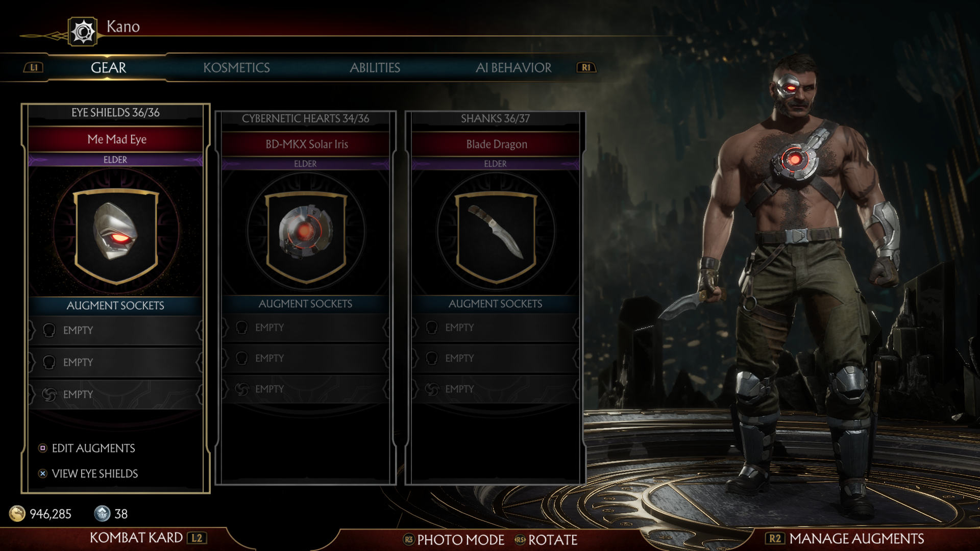Go to the AI Behavior tab
This screenshot has height=551, width=980.
tap(513, 68)
